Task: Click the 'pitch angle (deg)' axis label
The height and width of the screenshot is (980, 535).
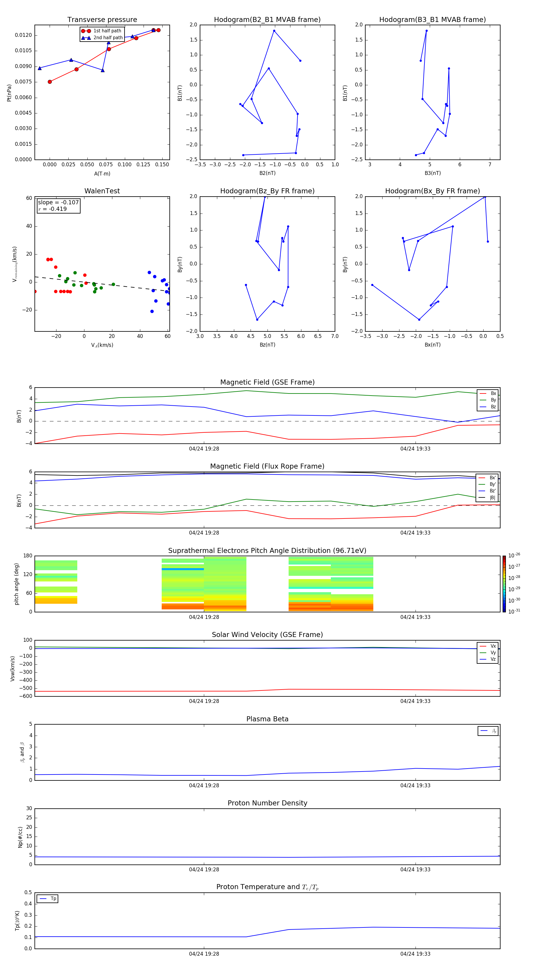Action: [x=17, y=584]
